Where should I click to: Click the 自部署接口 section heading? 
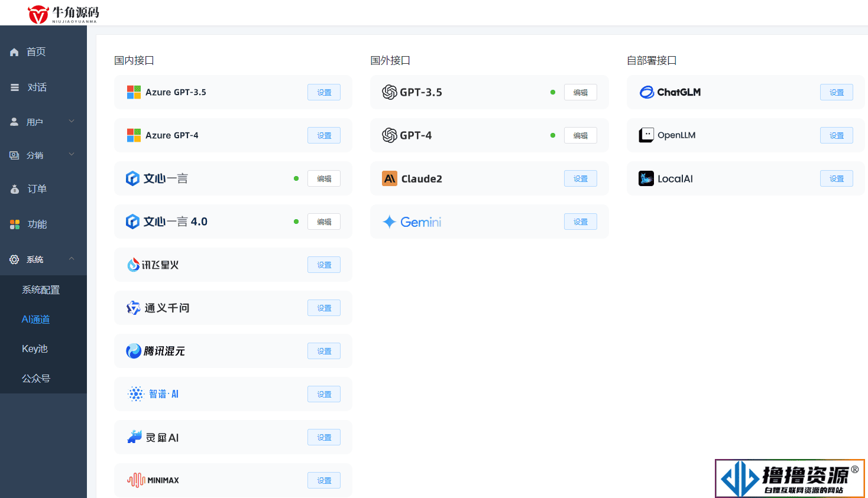tap(652, 60)
